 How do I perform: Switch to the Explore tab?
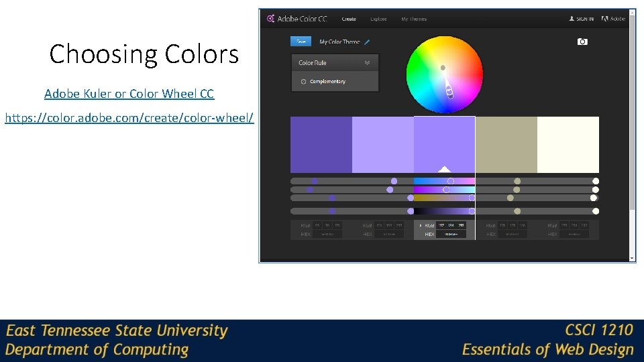[378, 19]
